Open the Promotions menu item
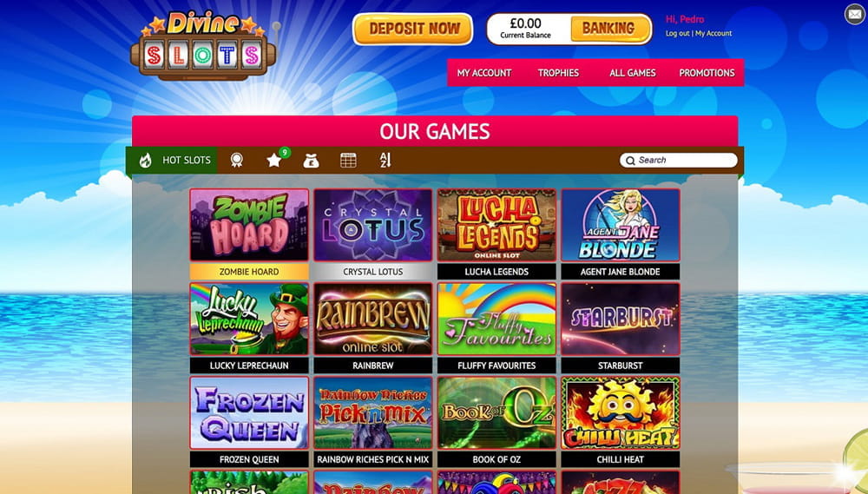This screenshot has width=868, height=494. (707, 73)
